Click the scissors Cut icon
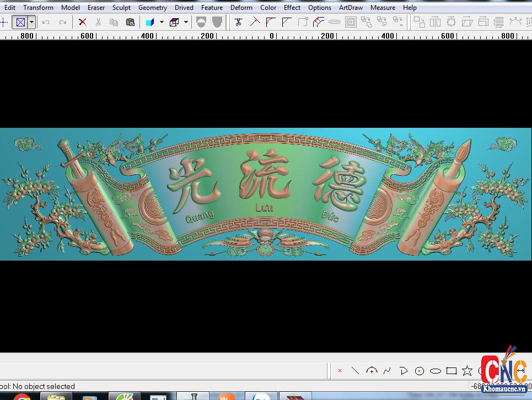 pyautogui.click(x=98, y=23)
